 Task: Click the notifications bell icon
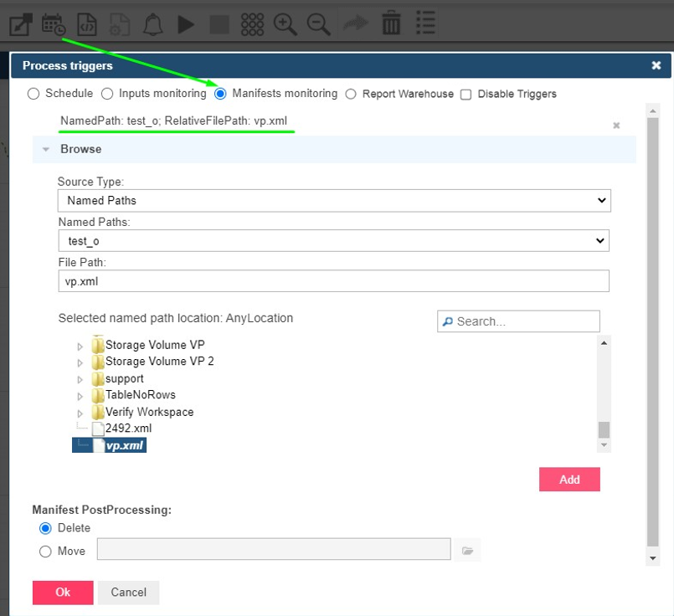click(152, 24)
